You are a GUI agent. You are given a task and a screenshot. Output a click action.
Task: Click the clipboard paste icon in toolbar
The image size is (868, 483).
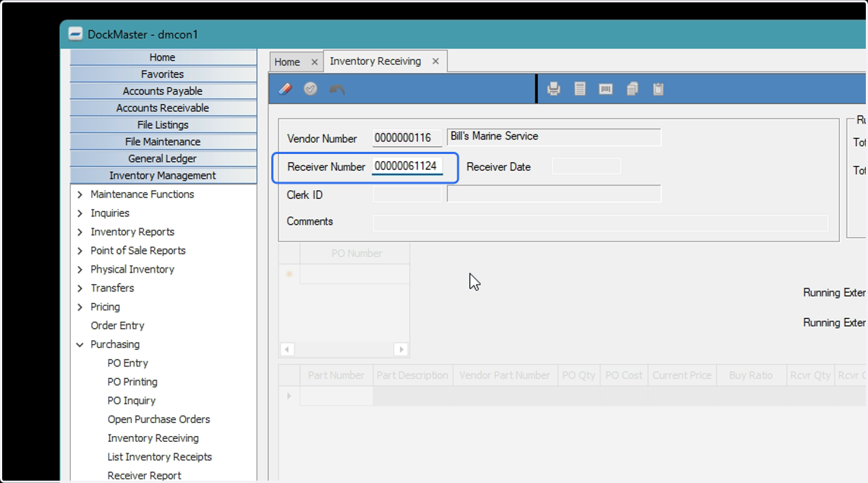coord(658,89)
